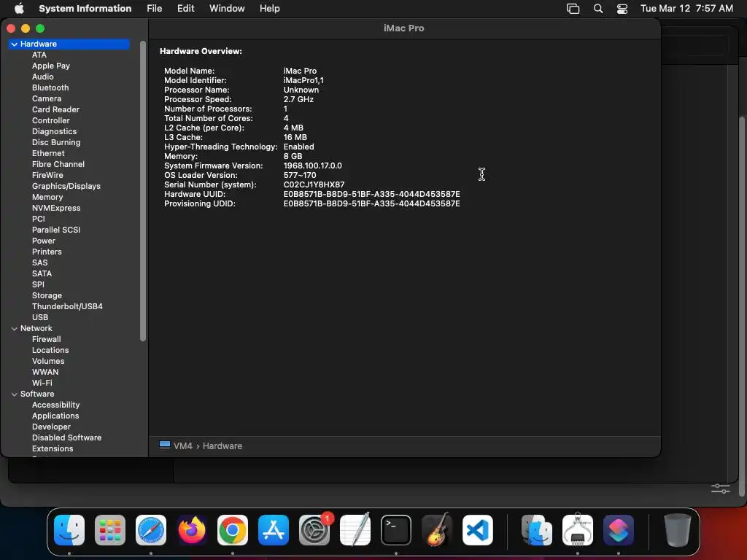The width and height of the screenshot is (747, 560).
Task: Select Card Reader in the sidebar
Action: tap(55, 109)
